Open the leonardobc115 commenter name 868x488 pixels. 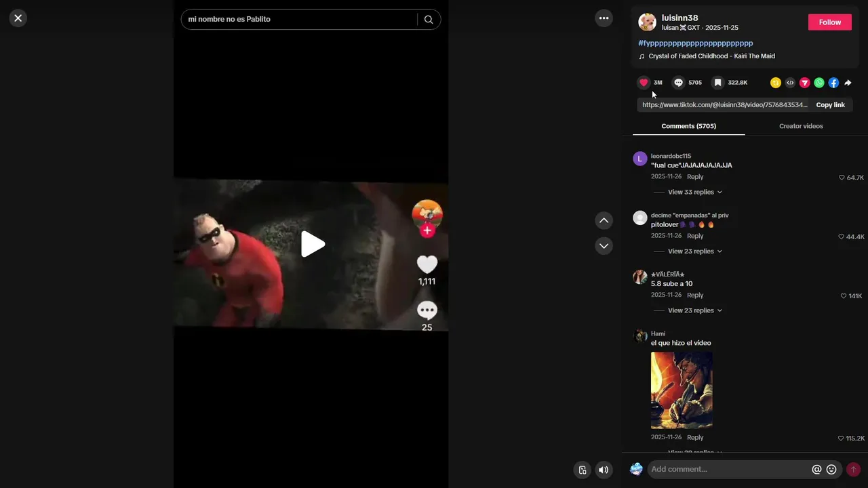[671, 156]
